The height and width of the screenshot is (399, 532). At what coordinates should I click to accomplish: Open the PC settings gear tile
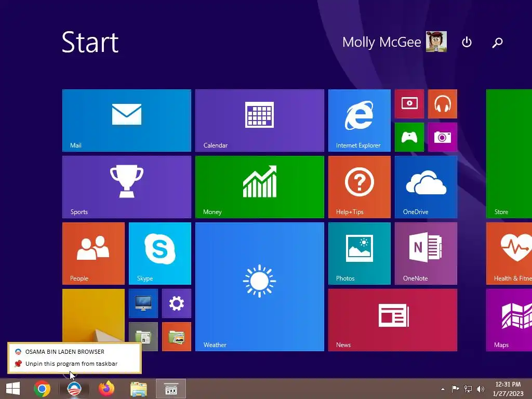(177, 303)
